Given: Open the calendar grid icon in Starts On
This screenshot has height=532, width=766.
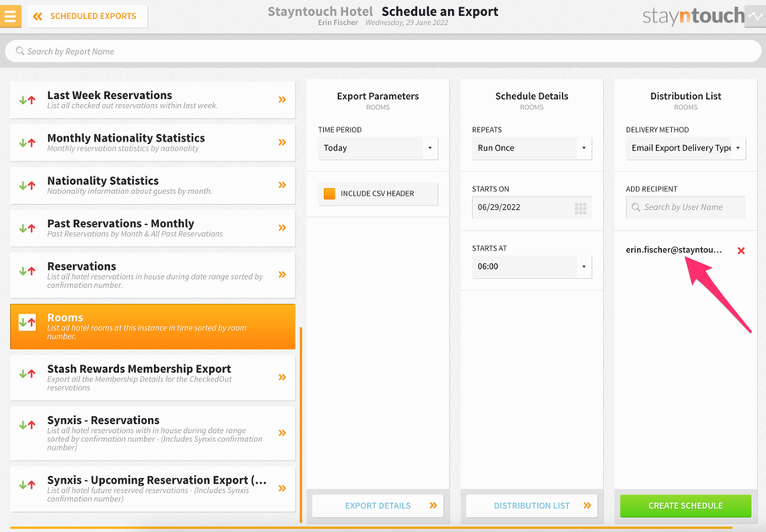Looking at the screenshot, I should tap(580, 209).
